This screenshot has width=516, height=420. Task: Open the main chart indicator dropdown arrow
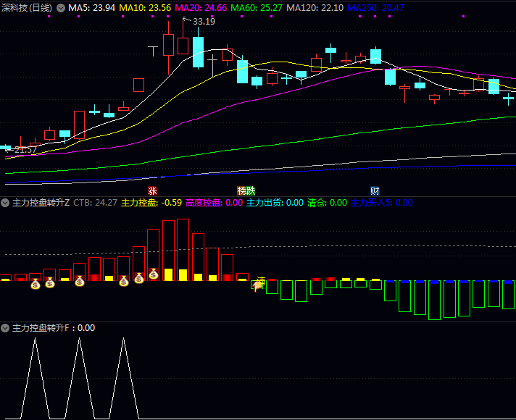[x=60, y=7]
